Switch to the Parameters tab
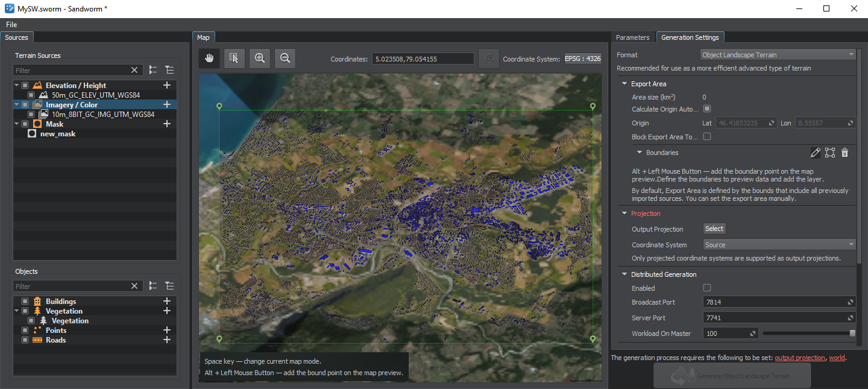 click(632, 37)
